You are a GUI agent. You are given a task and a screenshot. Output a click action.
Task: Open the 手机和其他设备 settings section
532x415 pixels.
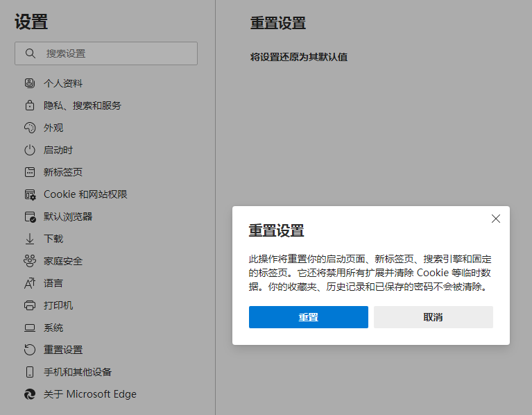pyautogui.click(x=77, y=372)
